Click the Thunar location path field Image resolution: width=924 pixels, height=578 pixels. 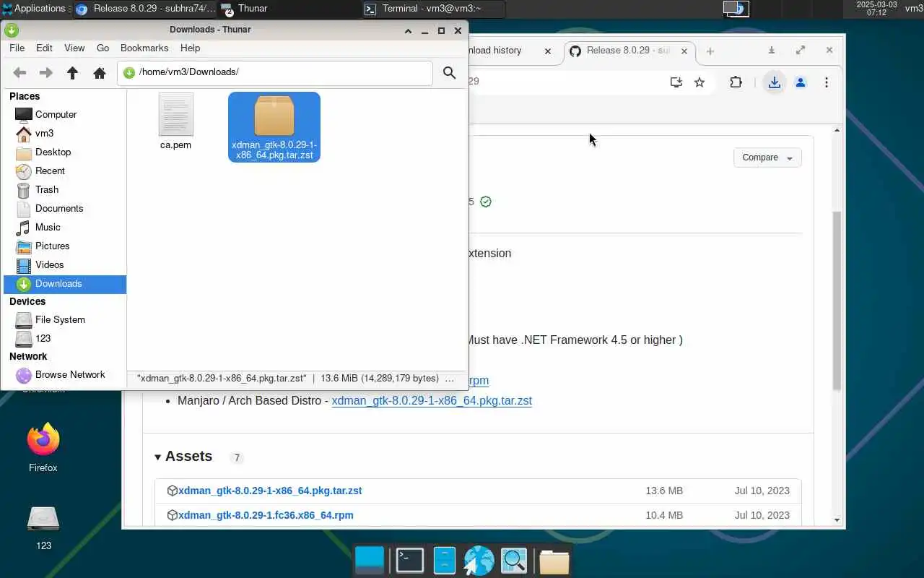275,72
